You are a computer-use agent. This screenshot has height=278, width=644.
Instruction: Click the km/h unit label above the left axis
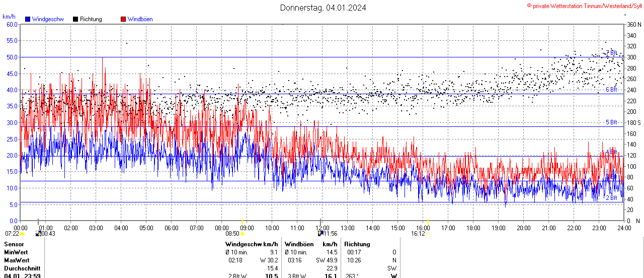9,17
